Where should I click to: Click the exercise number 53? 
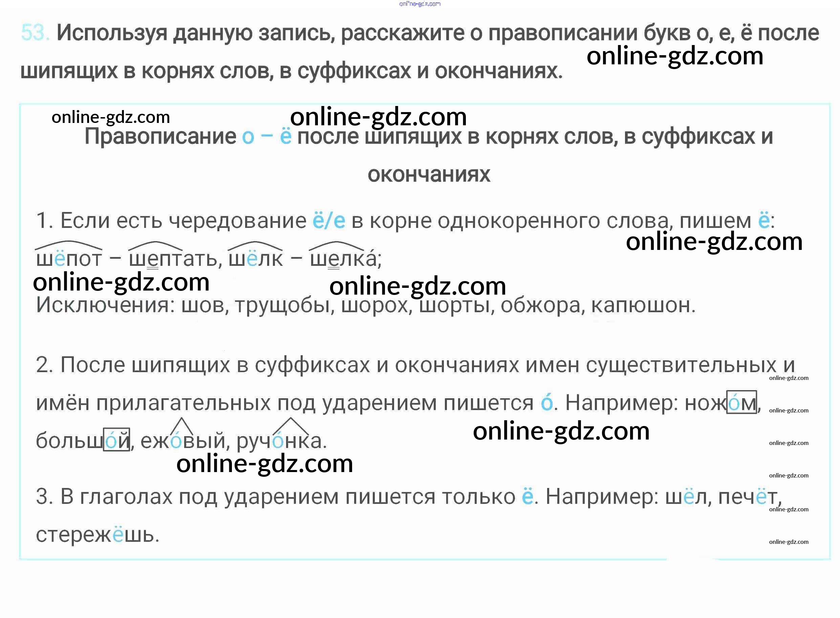pyautogui.click(x=35, y=33)
